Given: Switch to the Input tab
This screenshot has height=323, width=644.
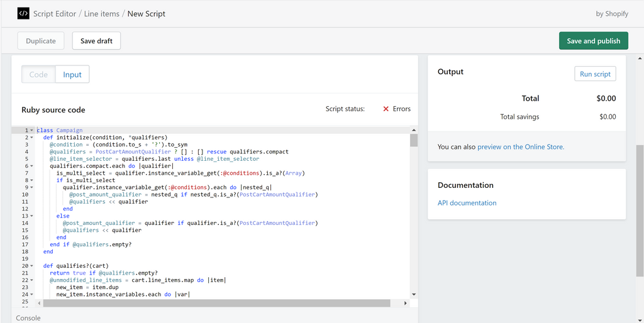Looking at the screenshot, I should click(72, 74).
